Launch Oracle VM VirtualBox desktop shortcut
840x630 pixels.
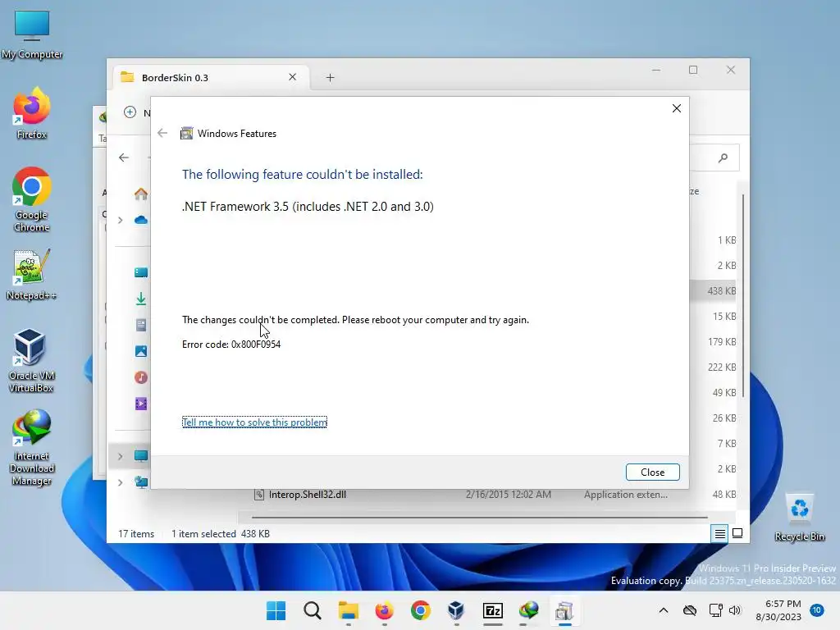(x=32, y=361)
